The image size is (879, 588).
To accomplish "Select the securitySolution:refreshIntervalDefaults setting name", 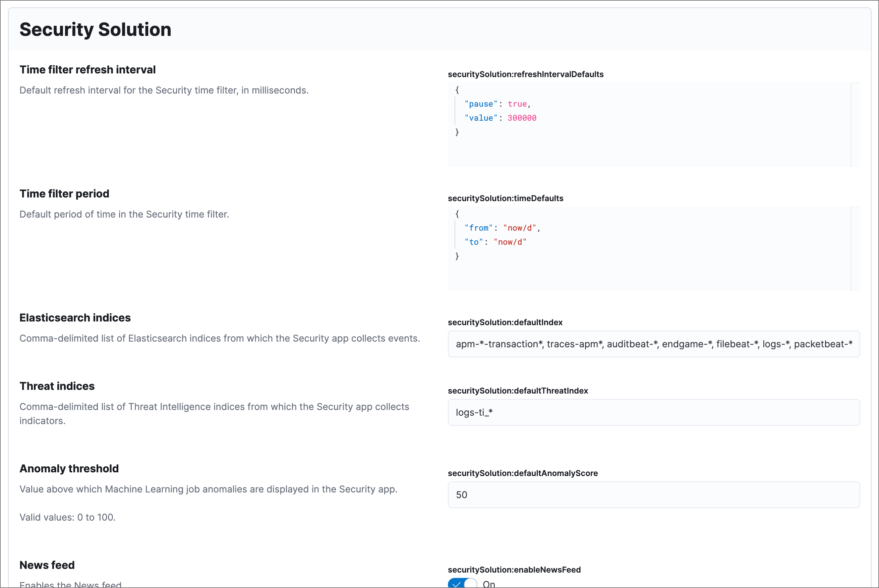I will (525, 74).
